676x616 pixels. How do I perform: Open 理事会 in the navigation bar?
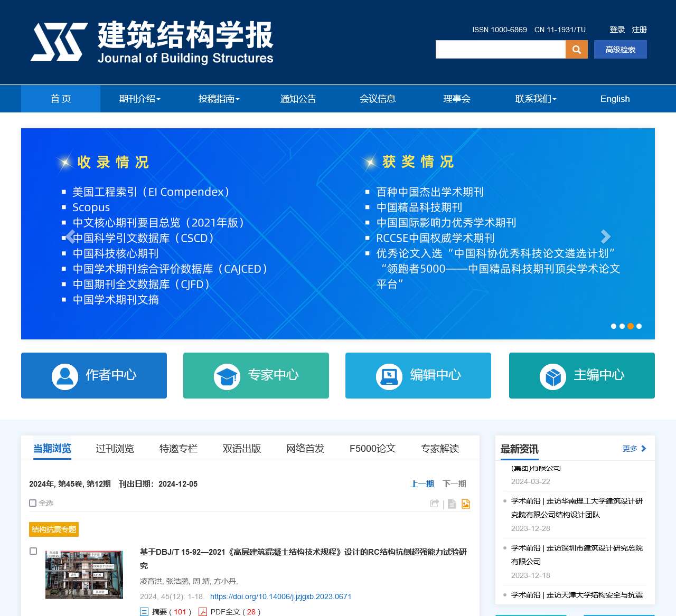point(457,99)
